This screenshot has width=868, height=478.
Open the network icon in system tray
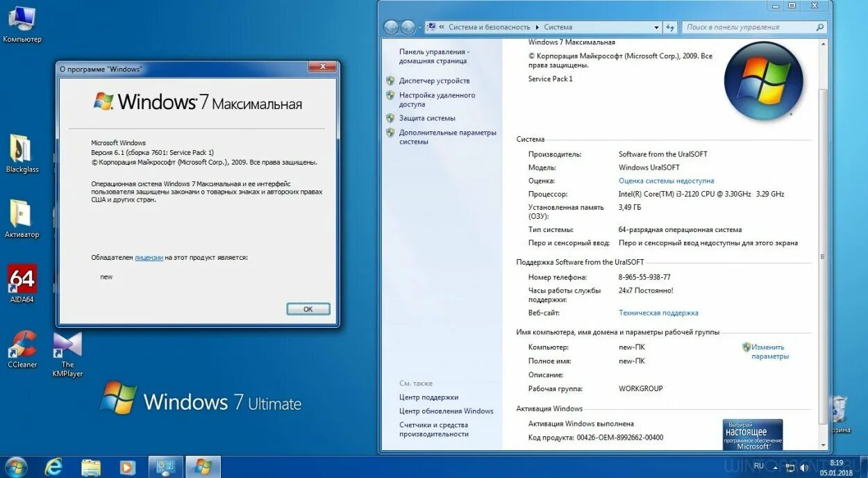pos(790,467)
